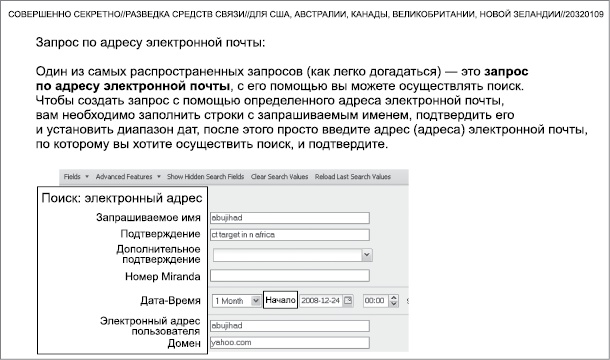Image resolution: width=610 pixels, height=360 pixels.
Task: Open the Дополнительное подтверждение combo box arrow
Action: click(366, 255)
